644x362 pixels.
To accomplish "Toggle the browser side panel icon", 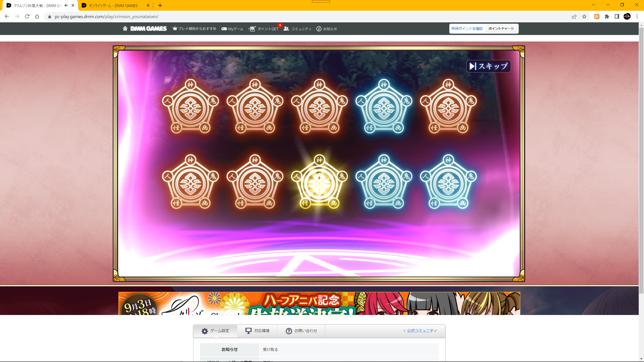I will click(617, 17).
